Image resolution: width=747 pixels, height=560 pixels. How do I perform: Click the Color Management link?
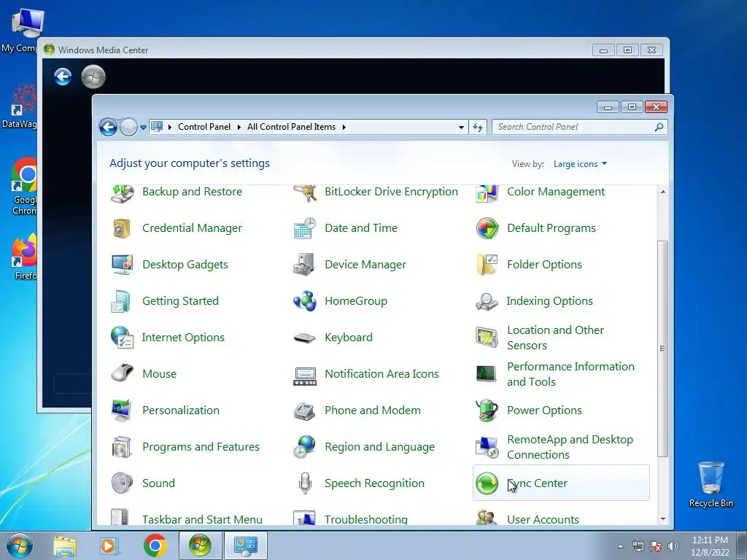(x=555, y=192)
